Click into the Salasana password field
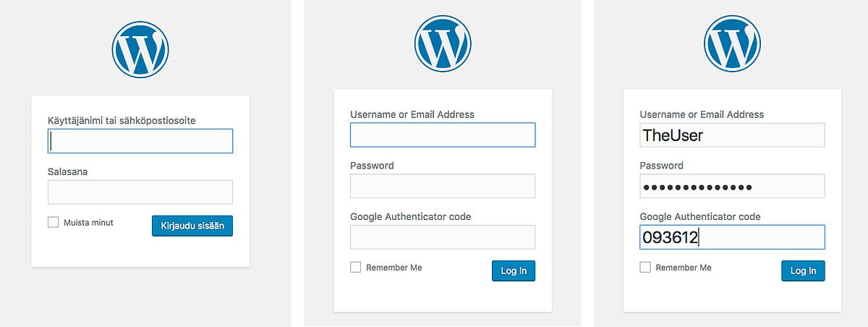This screenshot has width=868, height=327. (x=140, y=192)
